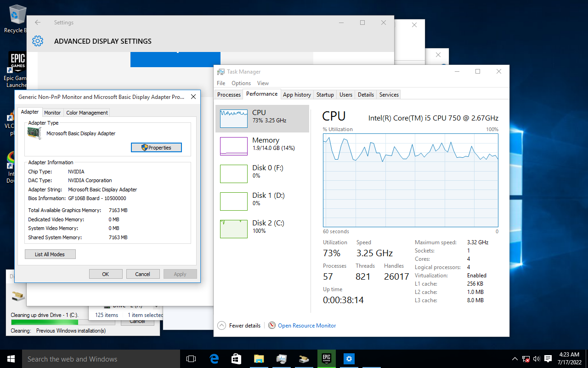Click the taskbar clock showing 4:23 AM

pyautogui.click(x=569, y=358)
